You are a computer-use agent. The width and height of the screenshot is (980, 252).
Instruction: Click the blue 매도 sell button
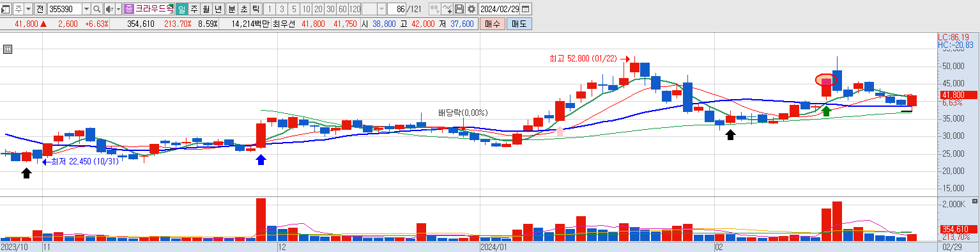tap(519, 24)
